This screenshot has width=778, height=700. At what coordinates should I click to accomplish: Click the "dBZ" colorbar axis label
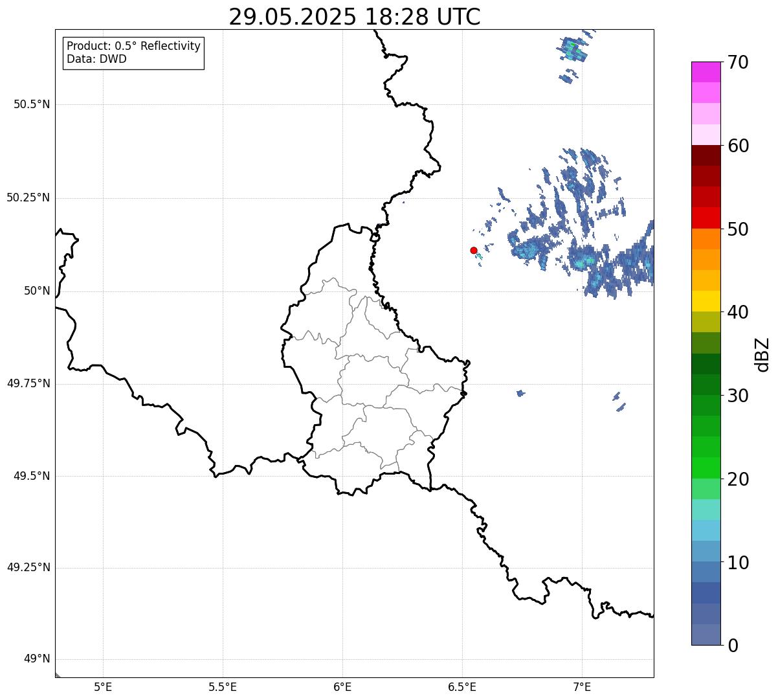click(x=762, y=354)
